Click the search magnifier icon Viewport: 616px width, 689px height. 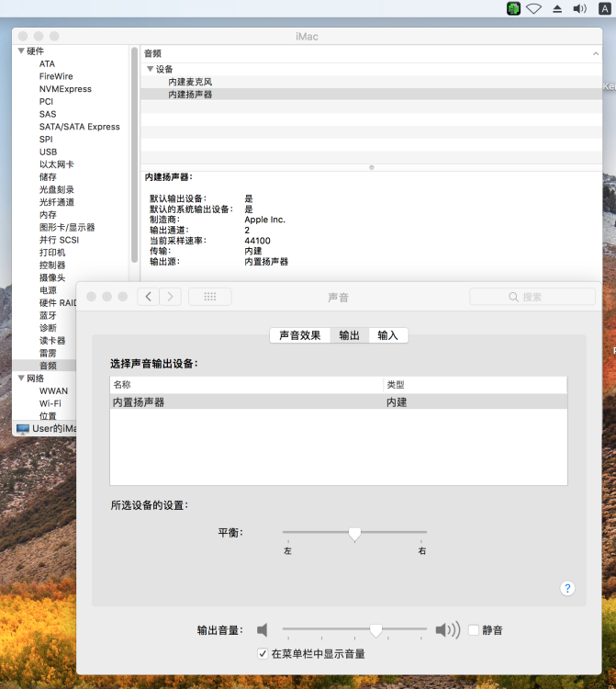pyautogui.click(x=513, y=297)
